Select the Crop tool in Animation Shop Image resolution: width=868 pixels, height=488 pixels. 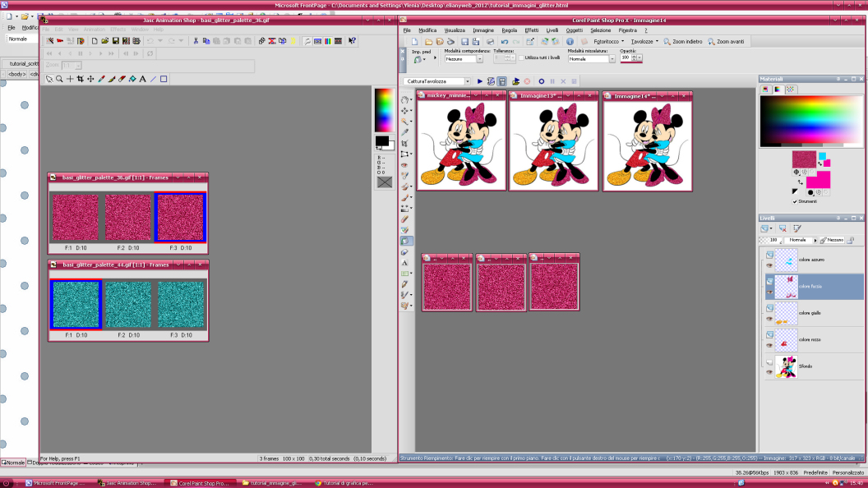pyautogui.click(x=81, y=79)
